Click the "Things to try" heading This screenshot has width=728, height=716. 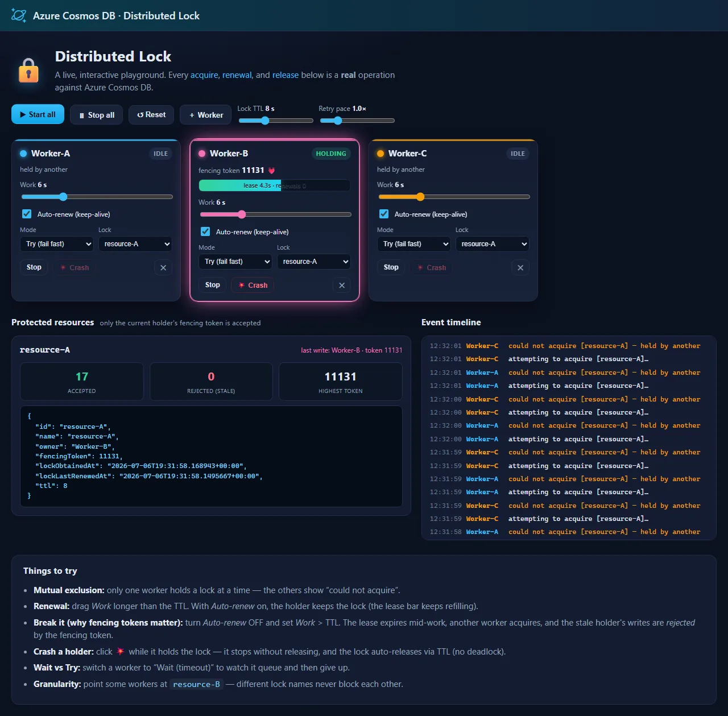[x=50, y=571]
